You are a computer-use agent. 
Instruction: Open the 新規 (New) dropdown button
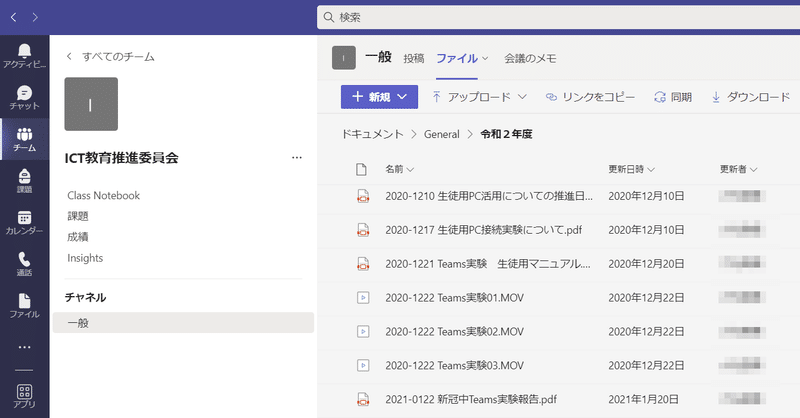coord(379,96)
